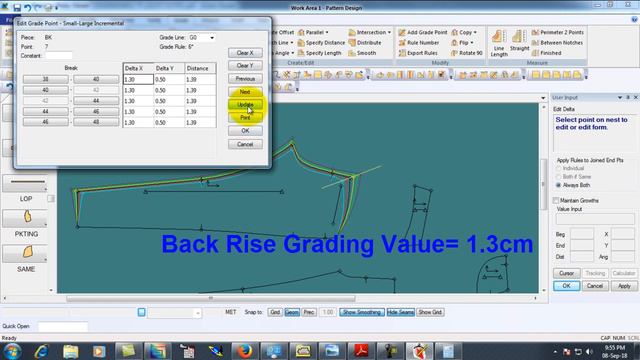
Task: Click the Constant input field
Action: point(59,56)
